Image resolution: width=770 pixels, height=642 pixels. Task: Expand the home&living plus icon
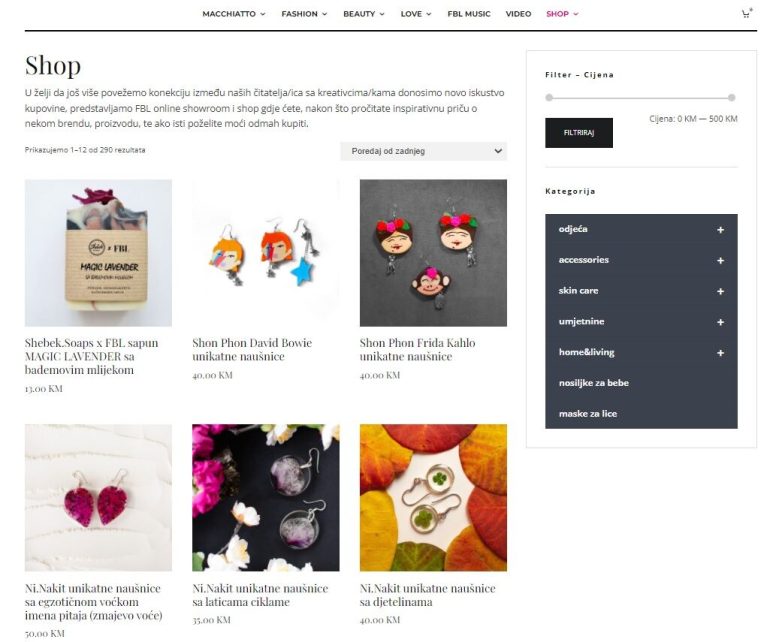coord(720,353)
